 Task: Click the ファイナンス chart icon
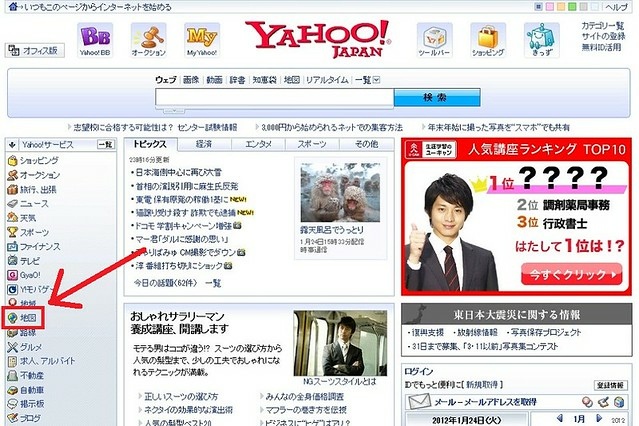click(13, 246)
